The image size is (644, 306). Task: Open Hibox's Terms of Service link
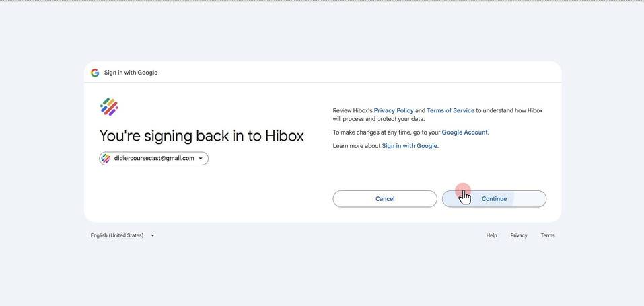pyautogui.click(x=451, y=110)
